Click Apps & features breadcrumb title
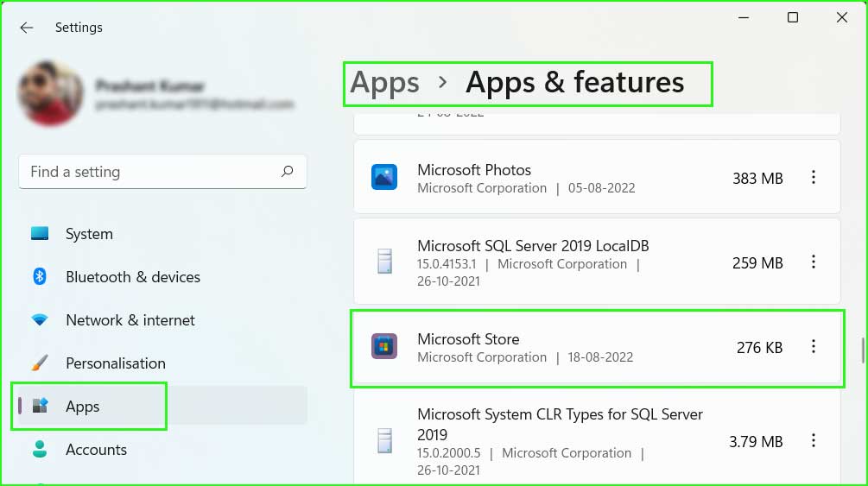 [574, 83]
